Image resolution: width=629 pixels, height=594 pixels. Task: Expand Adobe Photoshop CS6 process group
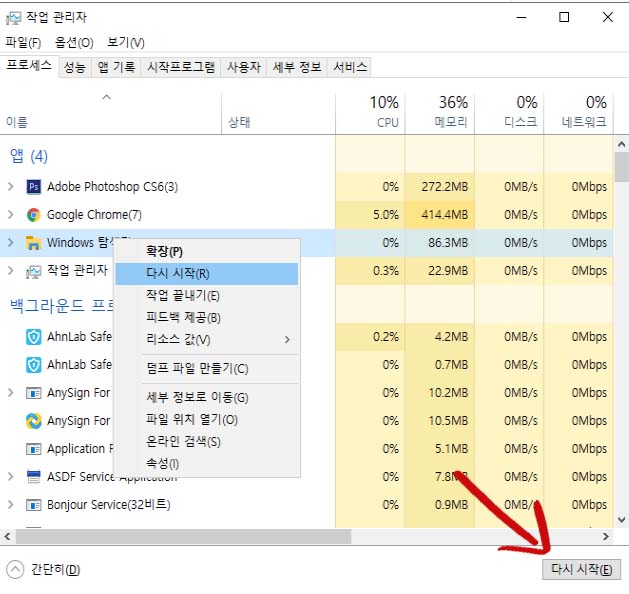[x=11, y=187]
